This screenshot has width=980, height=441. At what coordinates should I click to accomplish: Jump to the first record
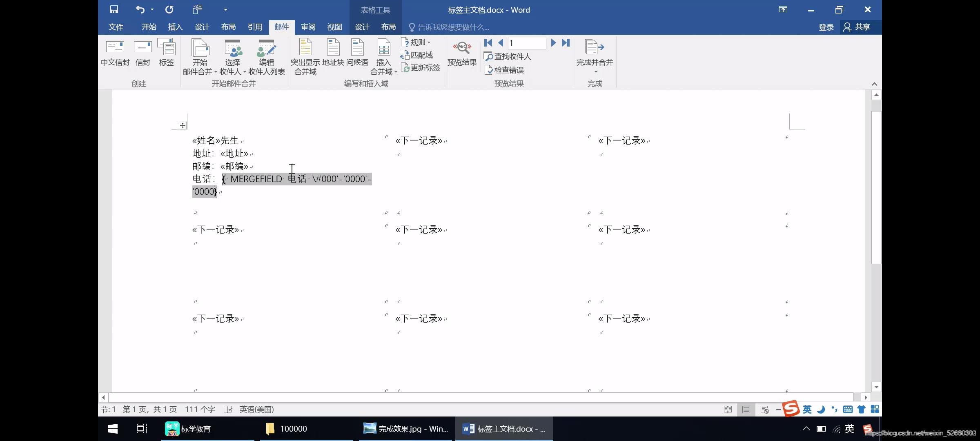(x=488, y=43)
